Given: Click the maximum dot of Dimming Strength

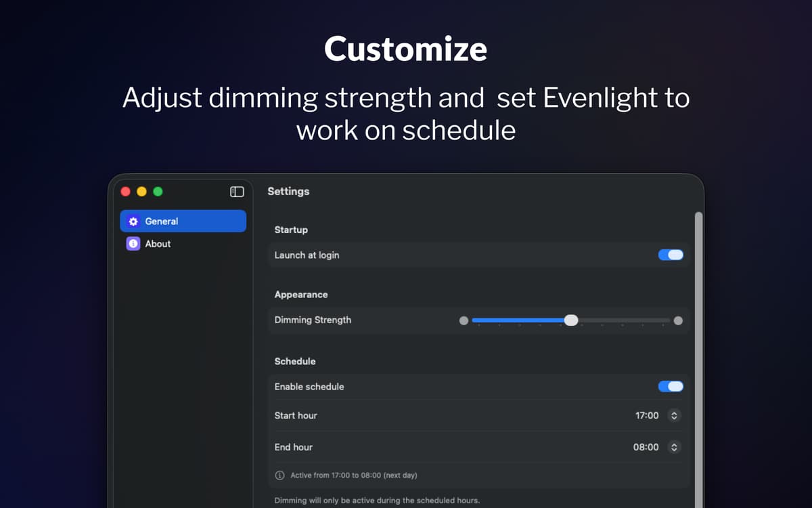Looking at the screenshot, I should pos(678,320).
